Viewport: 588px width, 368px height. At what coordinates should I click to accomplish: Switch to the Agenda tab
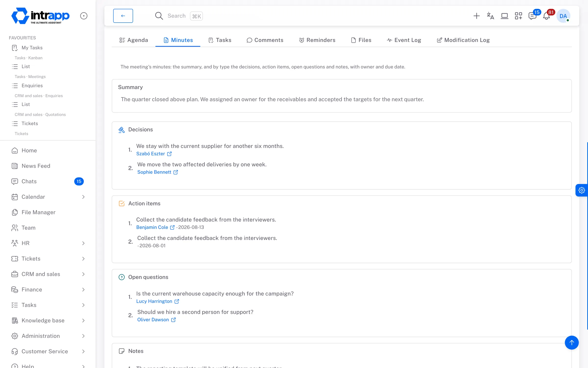click(134, 40)
